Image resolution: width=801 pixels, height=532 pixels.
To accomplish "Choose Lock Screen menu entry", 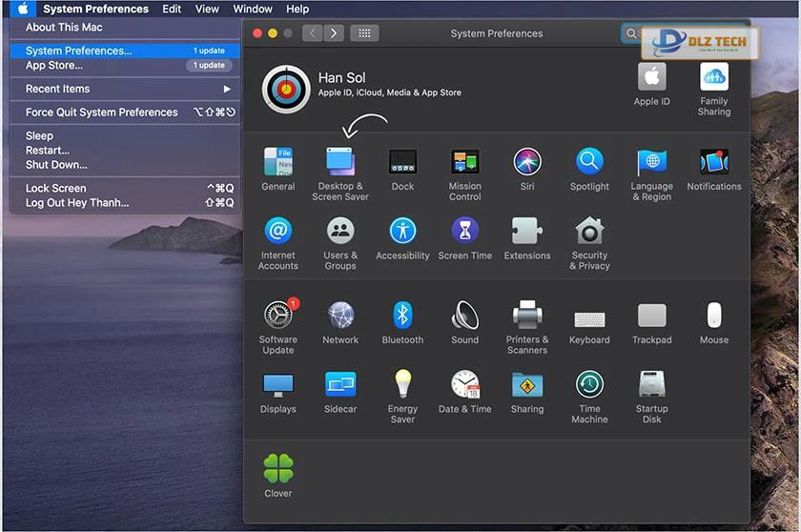I will 125,188.
